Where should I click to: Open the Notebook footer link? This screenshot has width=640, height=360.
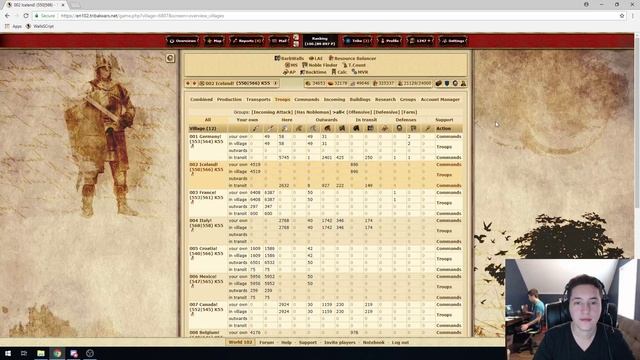[373, 342]
